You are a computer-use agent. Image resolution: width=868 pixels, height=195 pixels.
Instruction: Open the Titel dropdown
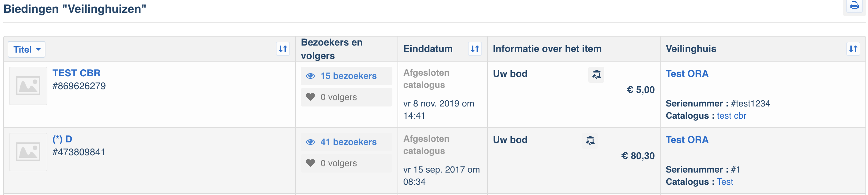pos(27,50)
